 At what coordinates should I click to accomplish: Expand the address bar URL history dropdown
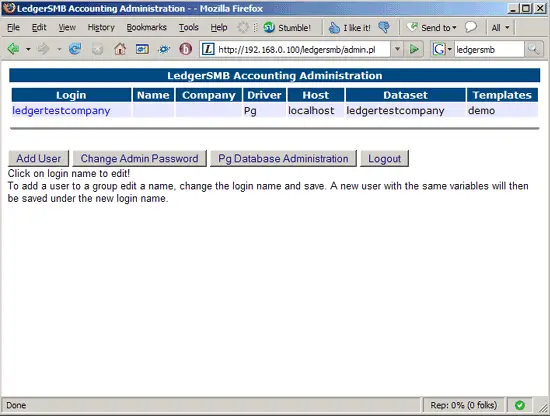click(x=397, y=49)
